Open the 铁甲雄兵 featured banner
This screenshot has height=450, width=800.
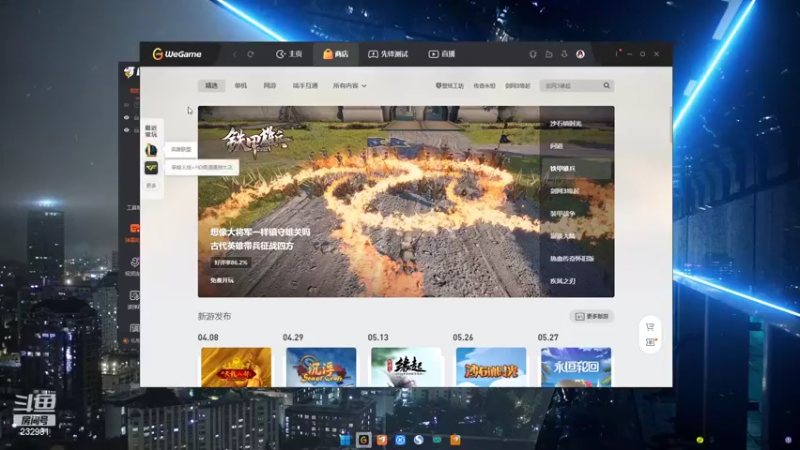click(x=368, y=202)
